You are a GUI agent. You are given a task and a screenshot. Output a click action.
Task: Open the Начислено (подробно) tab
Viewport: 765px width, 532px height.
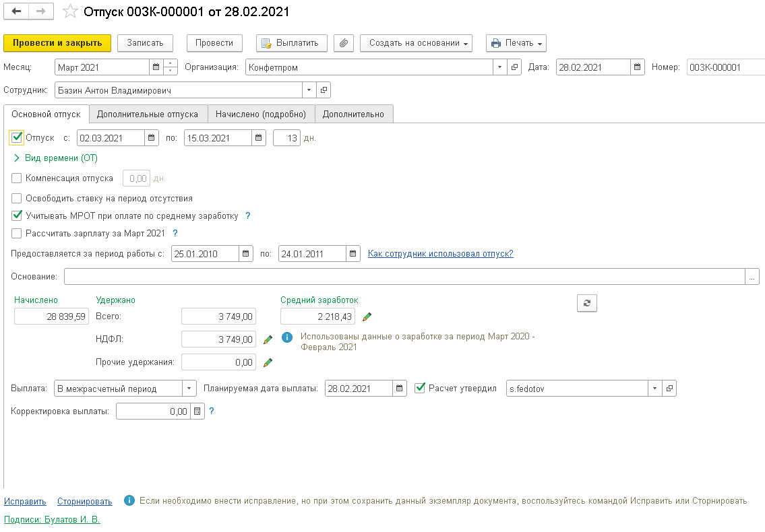[261, 114]
